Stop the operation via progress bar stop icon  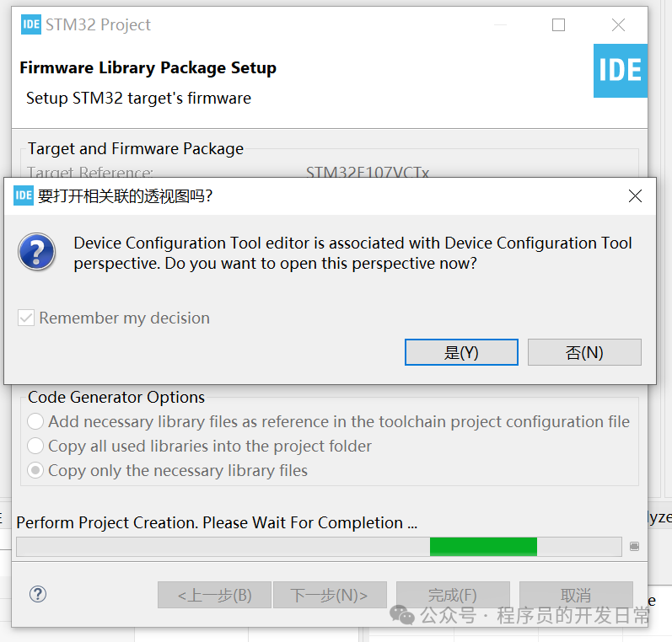click(x=634, y=546)
